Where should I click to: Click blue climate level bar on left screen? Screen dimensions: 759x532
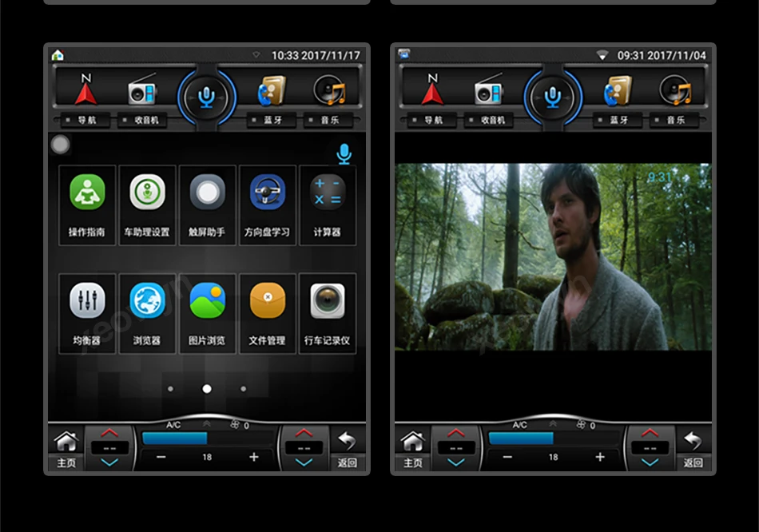(x=175, y=439)
